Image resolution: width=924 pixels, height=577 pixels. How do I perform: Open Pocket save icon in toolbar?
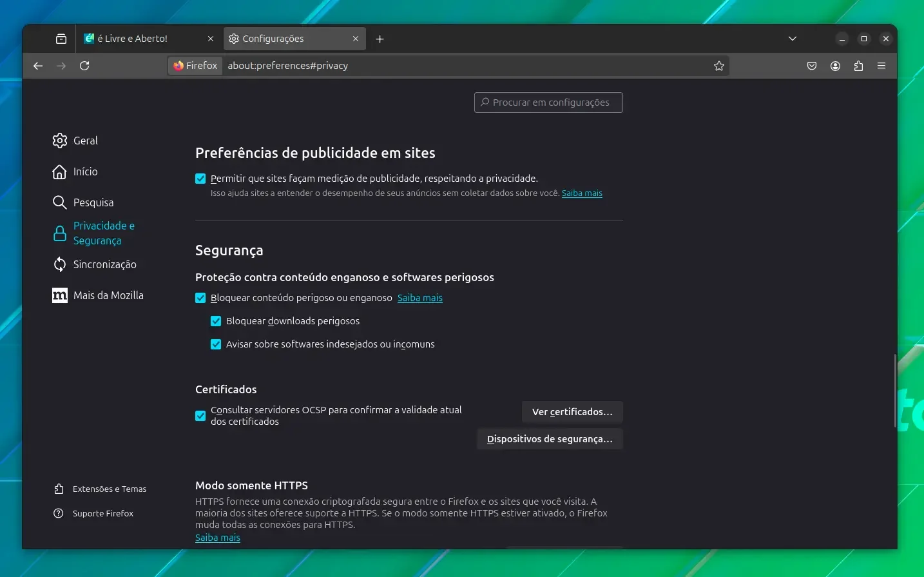click(812, 66)
